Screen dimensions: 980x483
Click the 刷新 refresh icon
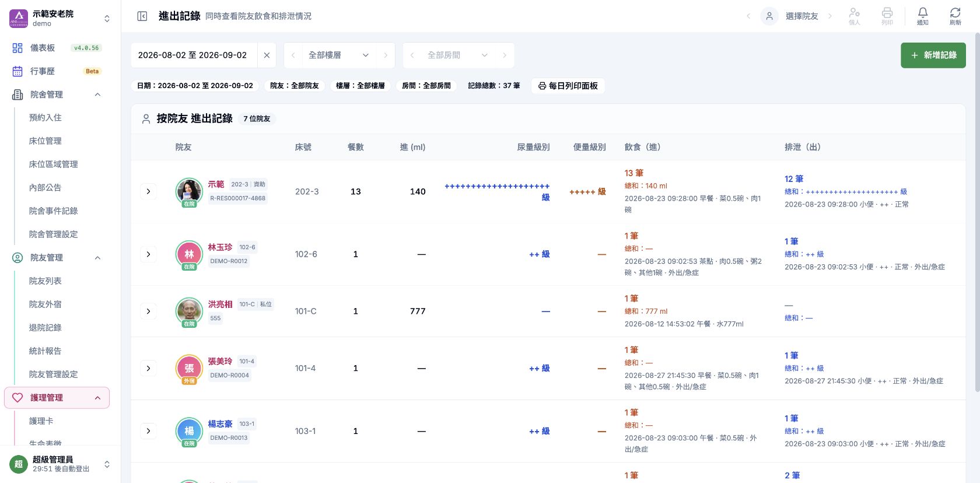(955, 16)
